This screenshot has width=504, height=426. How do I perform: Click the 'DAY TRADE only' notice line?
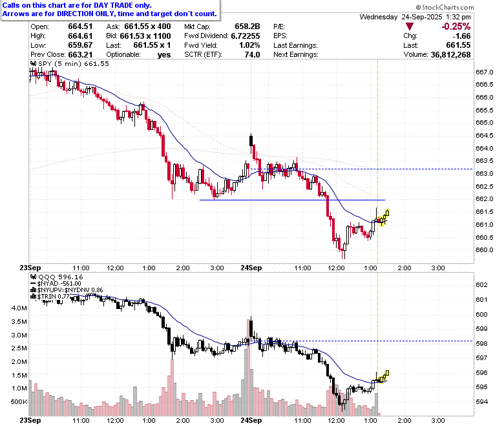point(77,5)
